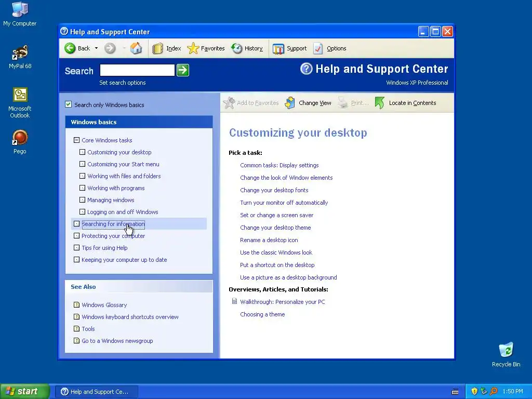Image resolution: width=532 pixels, height=399 pixels.
Task: Open Protecting your computer topic
Action: (x=113, y=236)
